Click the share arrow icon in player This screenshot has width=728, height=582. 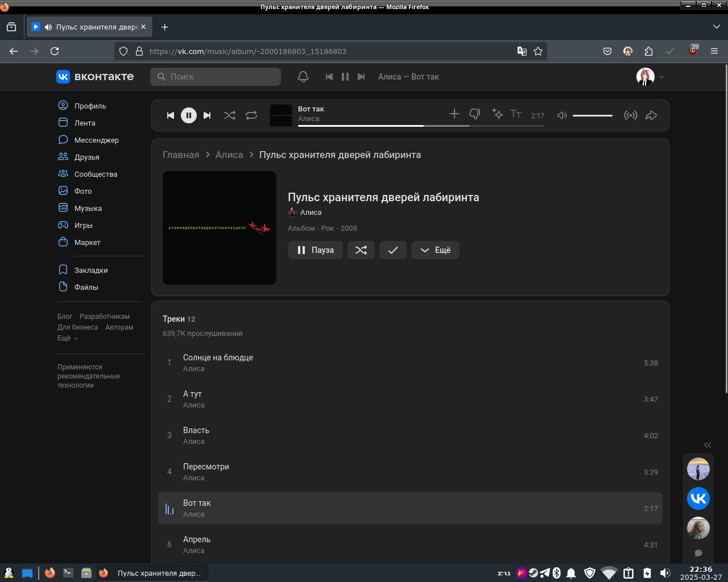(x=651, y=115)
